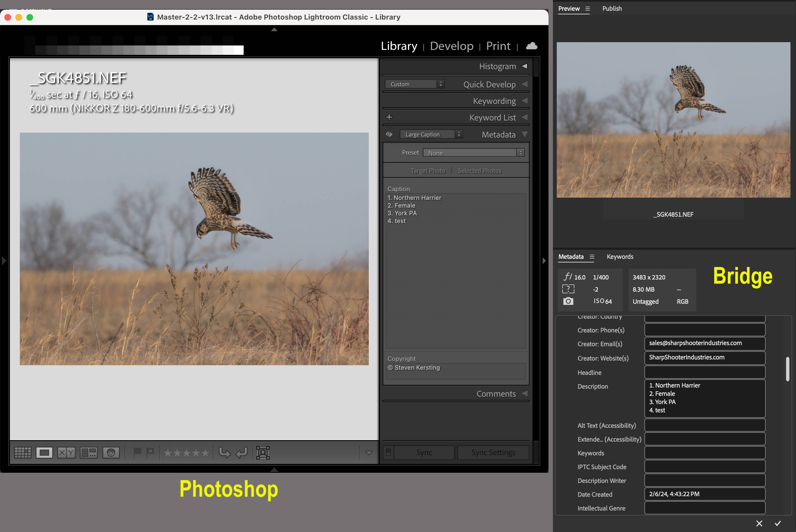Image resolution: width=796 pixels, height=532 pixels.
Task: Select Loupe view icon in toolbar
Action: 44,453
